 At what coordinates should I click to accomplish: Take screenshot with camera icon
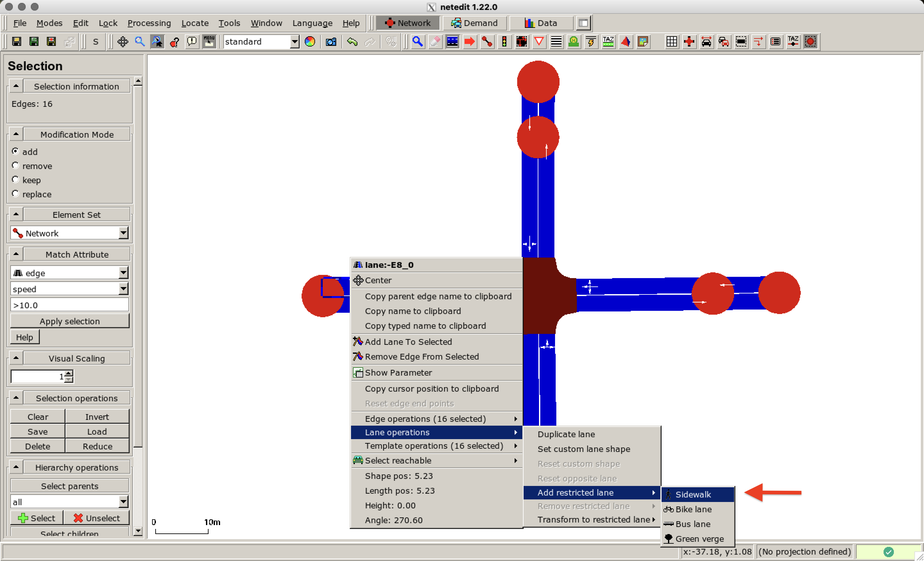331,42
